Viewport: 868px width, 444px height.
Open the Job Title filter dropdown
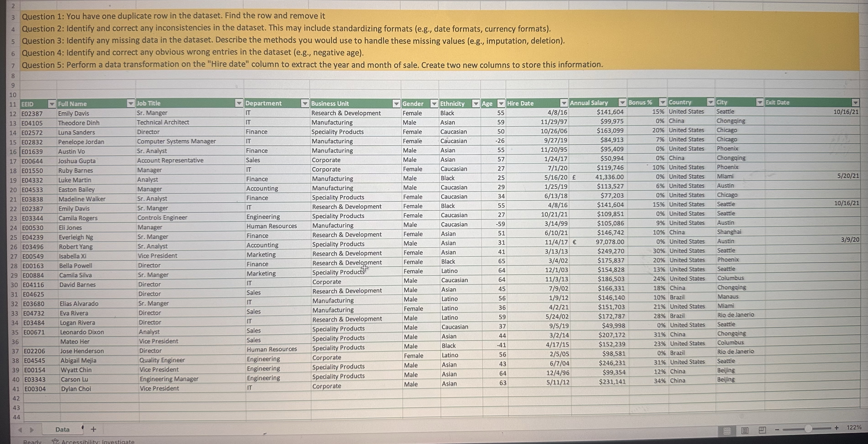(x=239, y=103)
